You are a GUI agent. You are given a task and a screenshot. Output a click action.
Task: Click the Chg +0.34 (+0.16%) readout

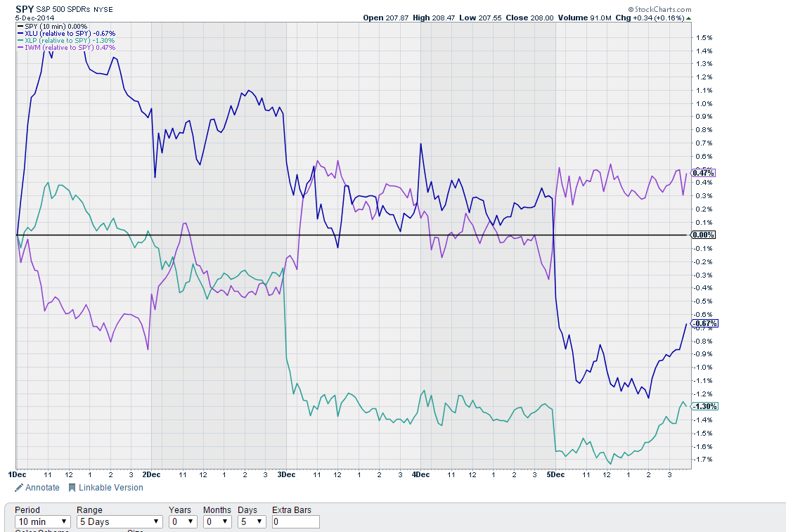[x=650, y=18]
